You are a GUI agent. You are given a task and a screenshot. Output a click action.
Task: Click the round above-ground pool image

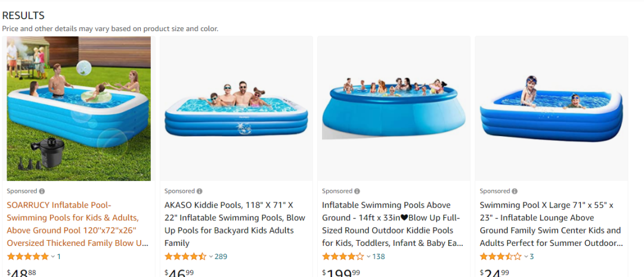tap(394, 109)
